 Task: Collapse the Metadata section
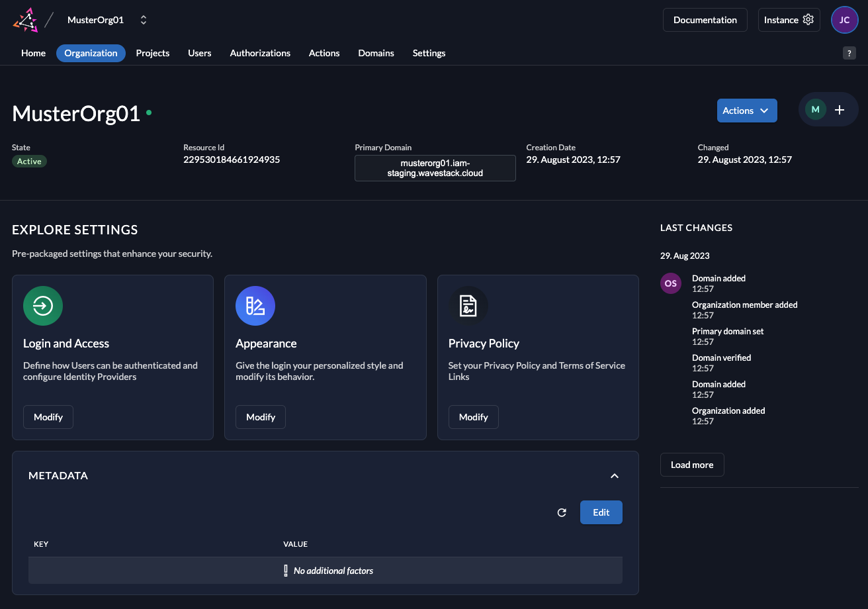pos(614,476)
